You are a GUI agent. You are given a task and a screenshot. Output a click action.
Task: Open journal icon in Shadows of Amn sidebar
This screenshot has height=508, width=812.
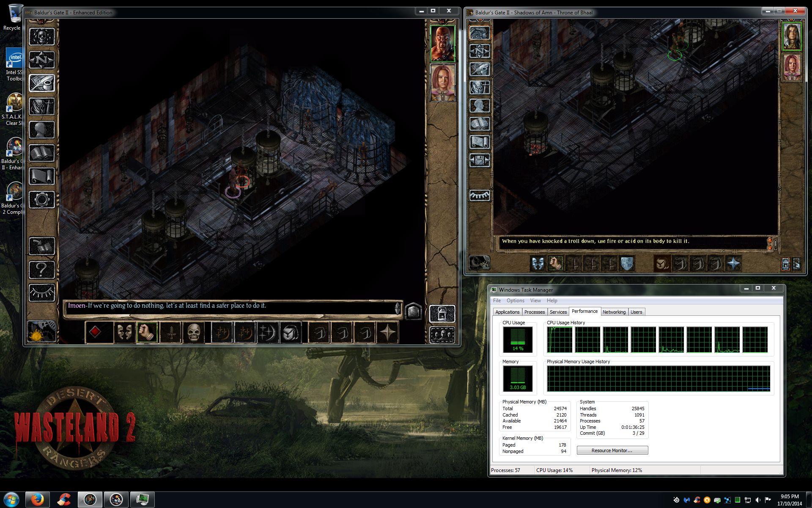[x=480, y=69]
